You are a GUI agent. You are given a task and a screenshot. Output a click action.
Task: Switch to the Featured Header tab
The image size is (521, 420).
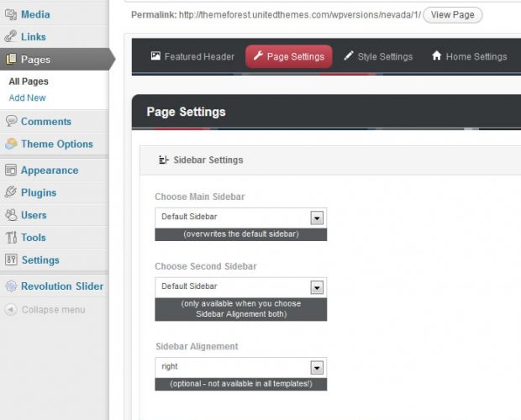click(187, 57)
